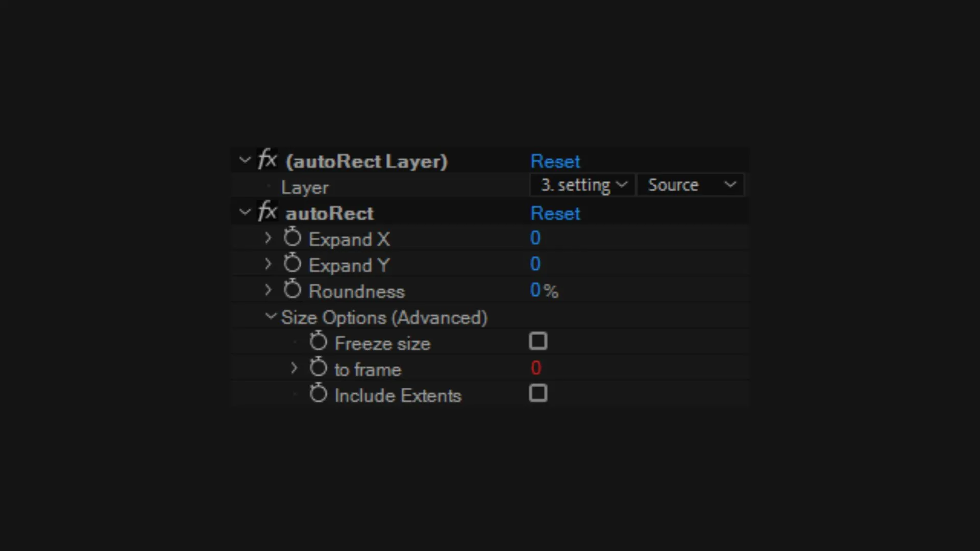The width and height of the screenshot is (980, 551).
Task: Click the red 'to frame' value
Action: coord(535,368)
